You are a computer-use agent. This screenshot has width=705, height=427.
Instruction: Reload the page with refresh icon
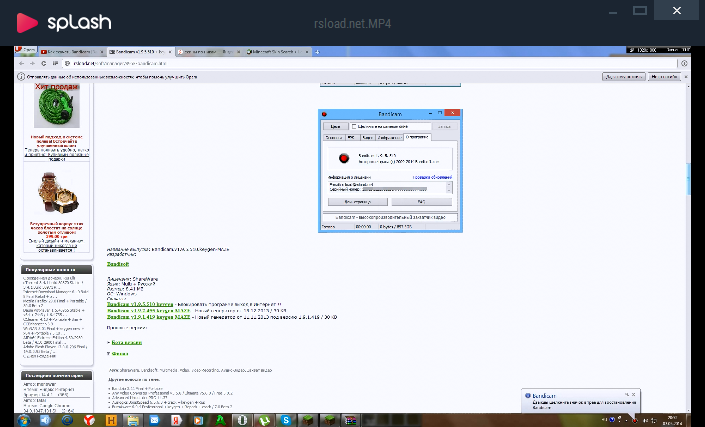[44, 63]
